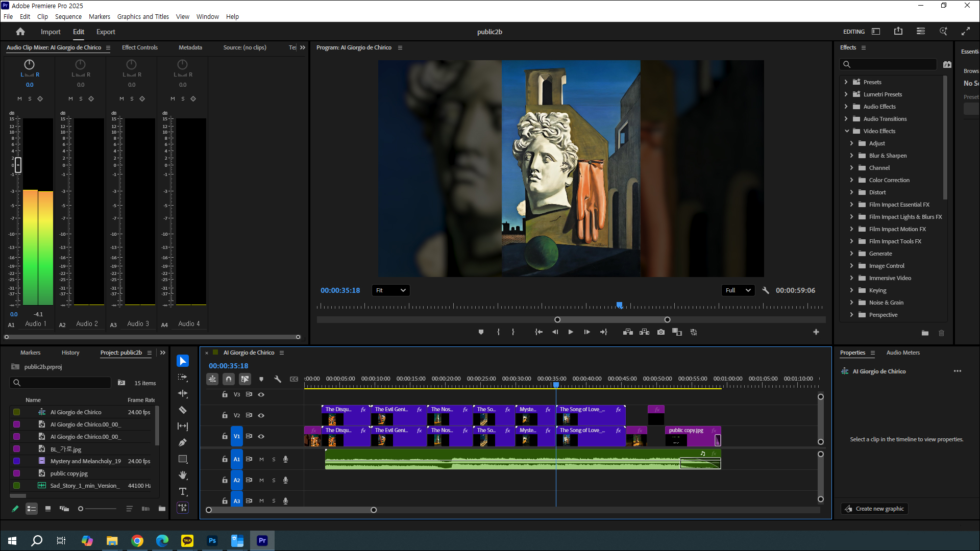Open the Sequence menu
Viewport: 980px width, 551px height.
(x=68, y=16)
